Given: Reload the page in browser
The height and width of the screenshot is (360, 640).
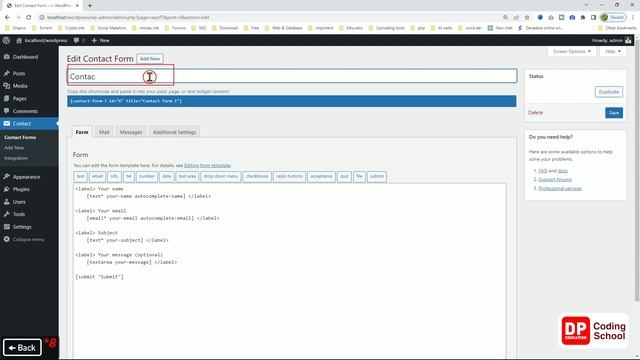Looking at the screenshot, I should [x=29, y=18].
